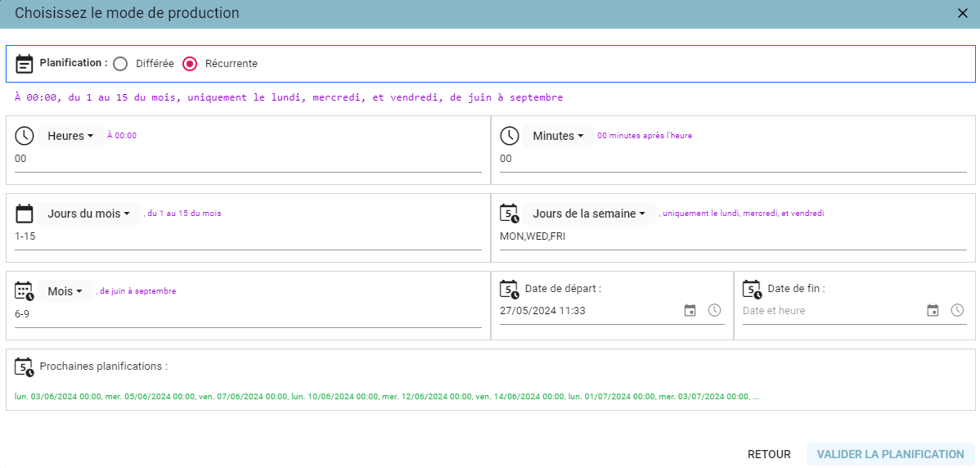Open the Mois dropdown
The height and width of the screenshot is (468, 980).
point(65,291)
